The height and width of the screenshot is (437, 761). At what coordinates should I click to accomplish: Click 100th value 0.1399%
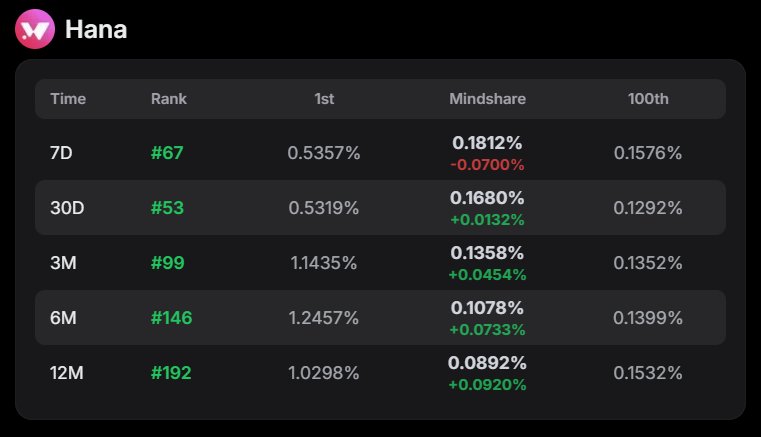pyautogui.click(x=648, y=318)
